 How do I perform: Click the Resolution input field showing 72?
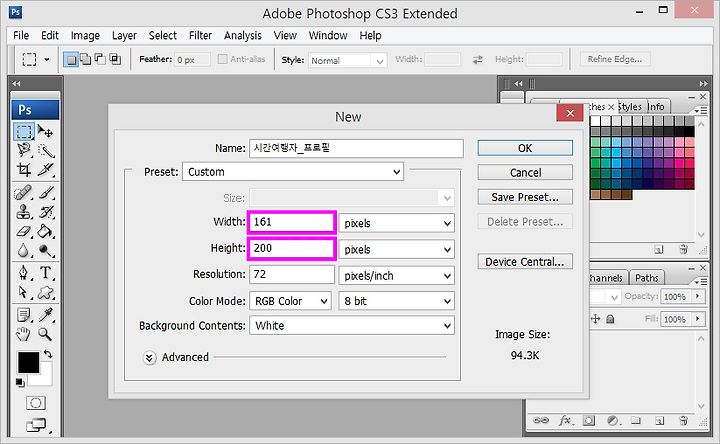pos(292,274)
